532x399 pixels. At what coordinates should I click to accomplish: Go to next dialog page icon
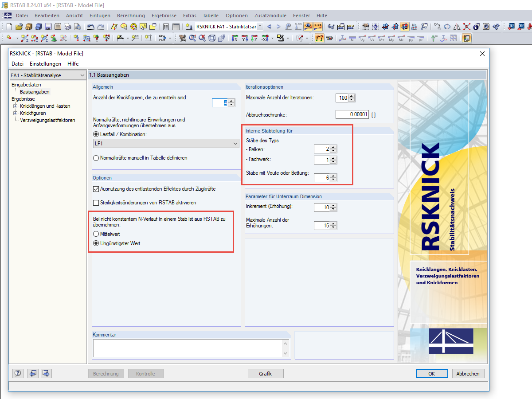coord(47,373)
